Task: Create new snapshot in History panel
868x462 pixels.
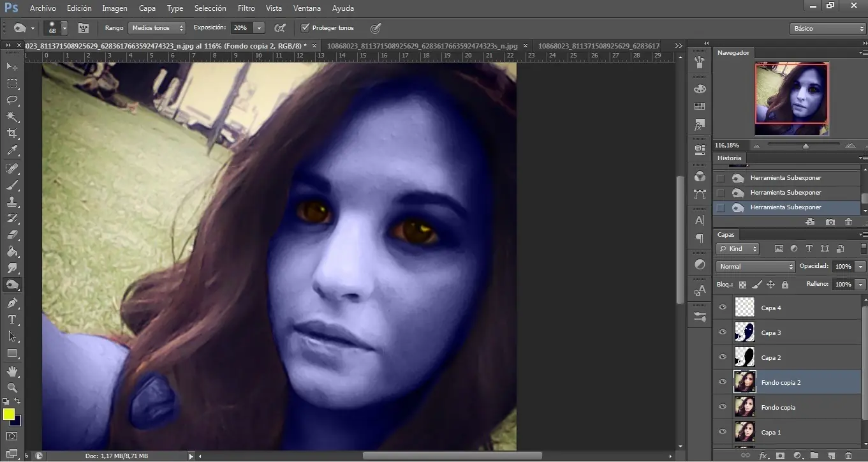Action: tap(830, 222)
